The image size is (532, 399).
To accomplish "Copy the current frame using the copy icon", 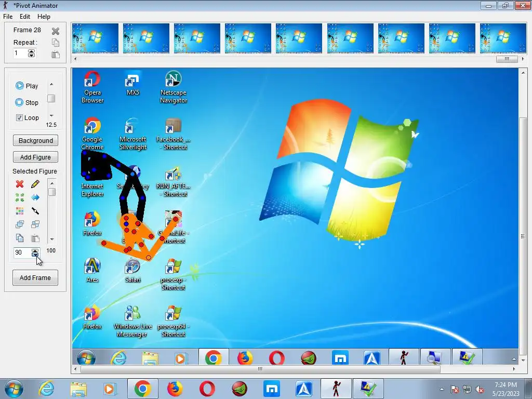I will tap(56, 43).
